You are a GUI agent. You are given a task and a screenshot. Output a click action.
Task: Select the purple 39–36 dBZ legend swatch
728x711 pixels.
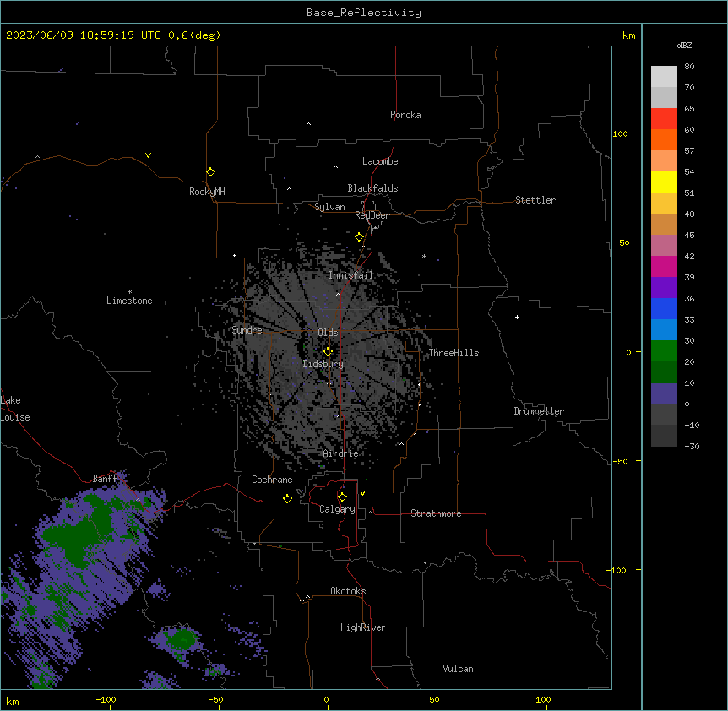[664, 287]
